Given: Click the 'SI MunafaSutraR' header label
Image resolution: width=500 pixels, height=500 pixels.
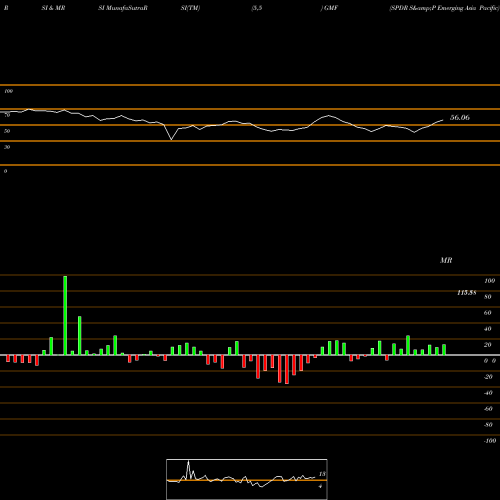Looking at the screenshot, I should pyautogui.click(x=123, y=8).
